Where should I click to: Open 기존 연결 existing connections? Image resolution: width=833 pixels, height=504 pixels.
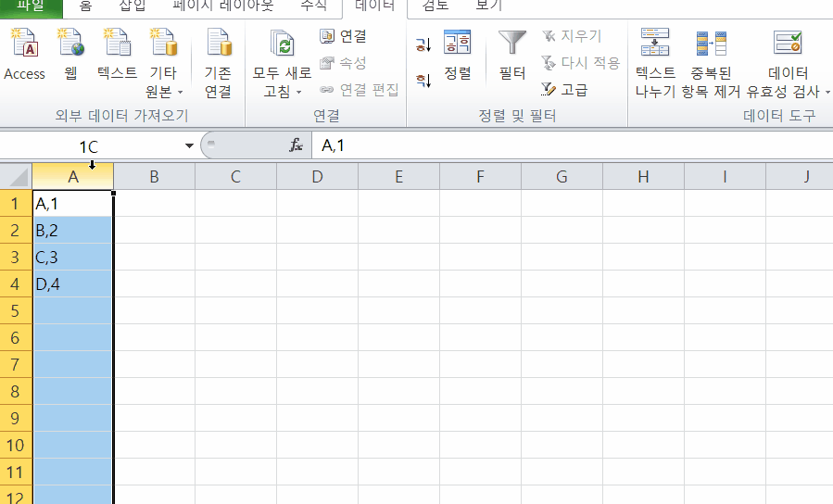[218, 61]
